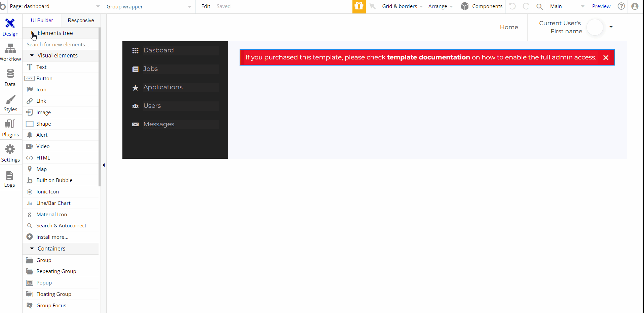
Task: Select the Search & Autocorrect element
Action: click(61, 226)
